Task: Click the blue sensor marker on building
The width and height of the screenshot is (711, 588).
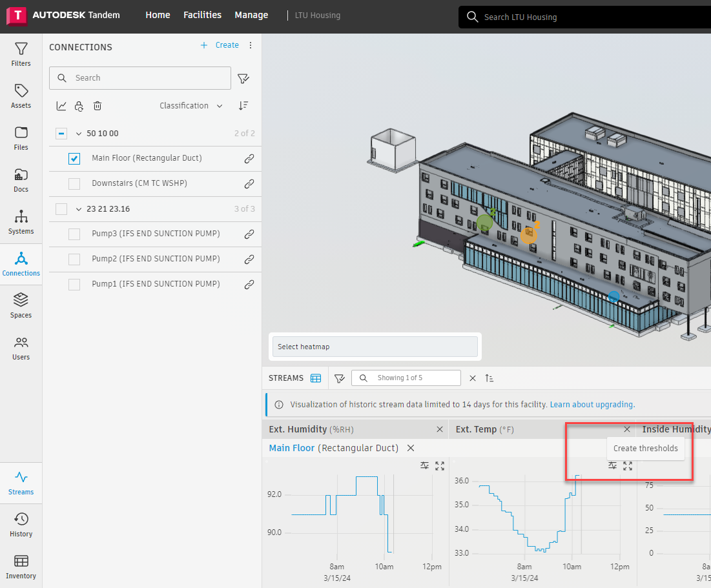Action: tap(613, 297)
